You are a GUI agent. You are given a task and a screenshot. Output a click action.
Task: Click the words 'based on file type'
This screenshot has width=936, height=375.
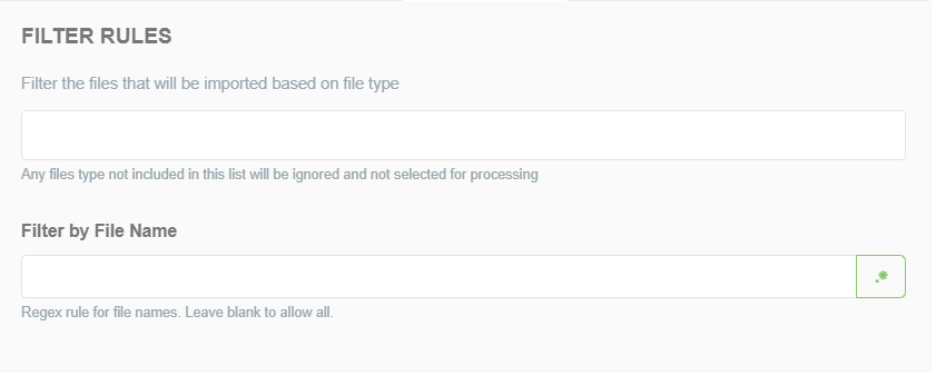click(335, 84)
